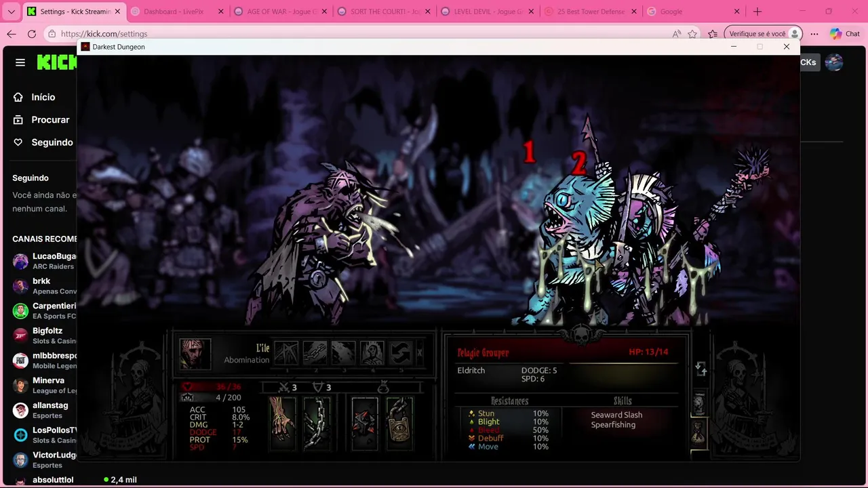
Task: Click the Abomination hero sprite in battle
Action: point(319,244)
